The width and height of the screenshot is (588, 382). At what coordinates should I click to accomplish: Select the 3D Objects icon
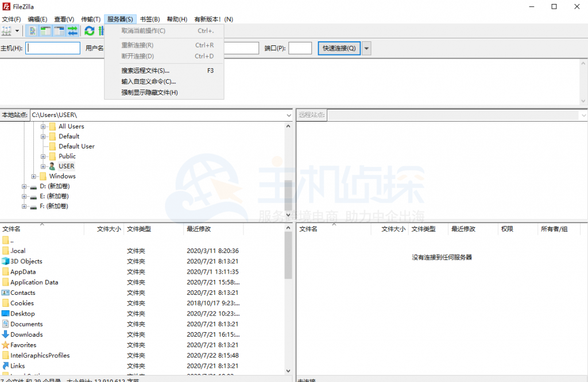point(6,261)
